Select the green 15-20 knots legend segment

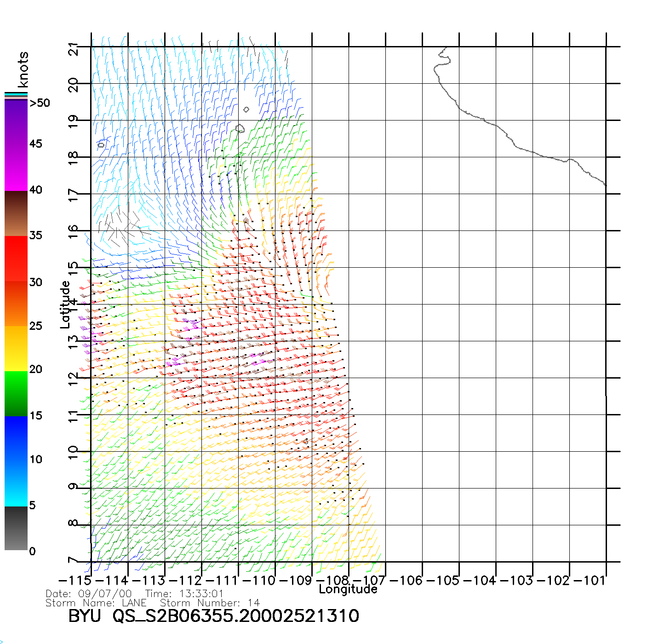[16, 393]
